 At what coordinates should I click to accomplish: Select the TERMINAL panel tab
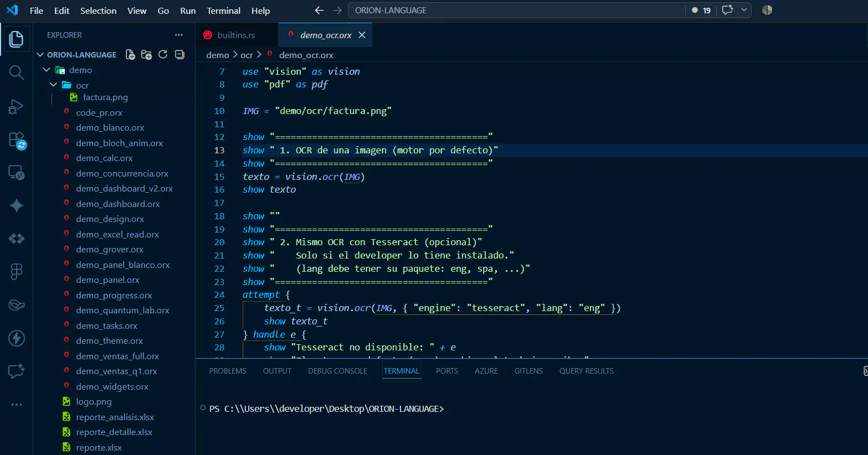pos(402,371)
